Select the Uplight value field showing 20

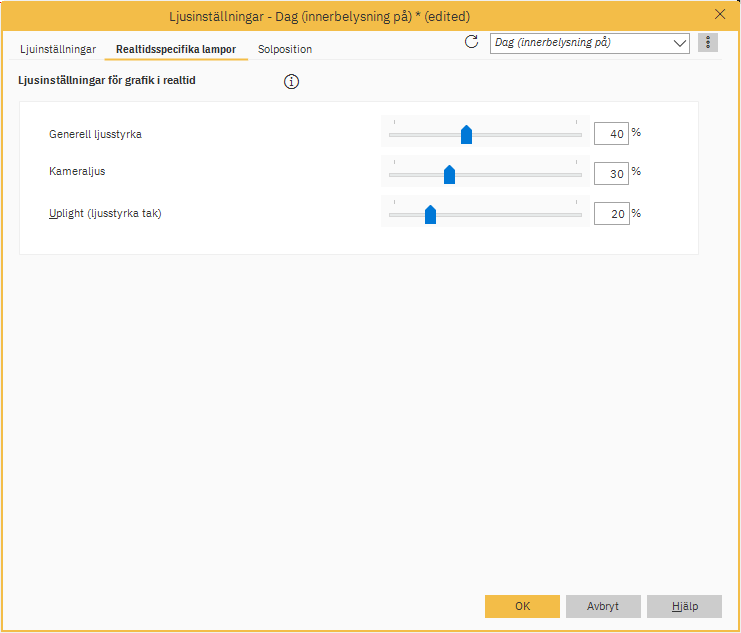[x=611, y=213]
